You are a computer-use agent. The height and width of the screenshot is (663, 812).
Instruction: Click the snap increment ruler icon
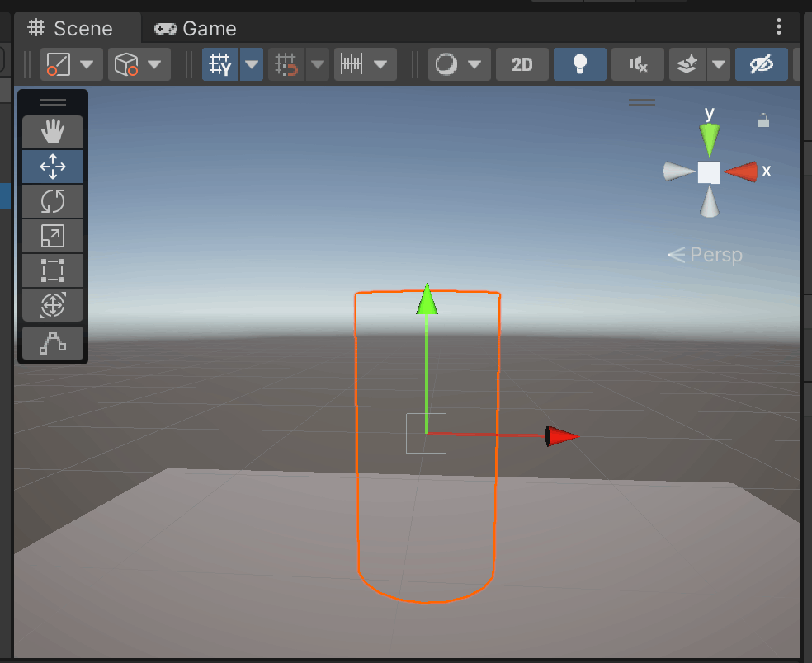coord(352,64)
